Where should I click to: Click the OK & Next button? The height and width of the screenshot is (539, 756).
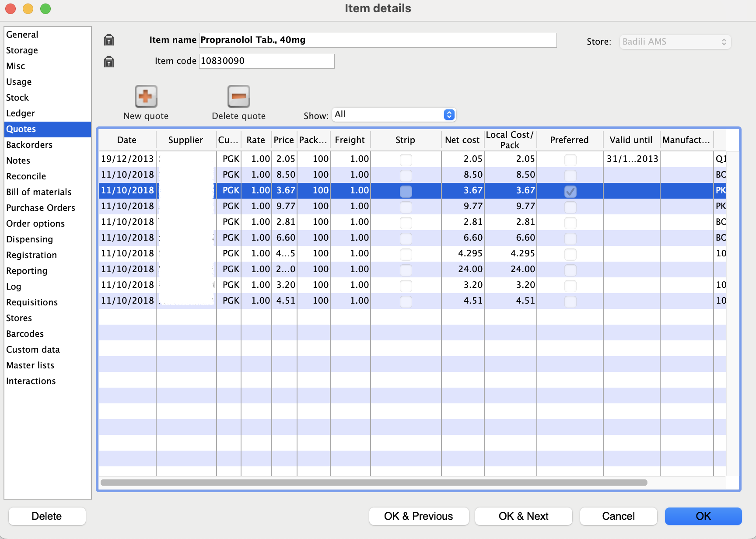(523, 516)
